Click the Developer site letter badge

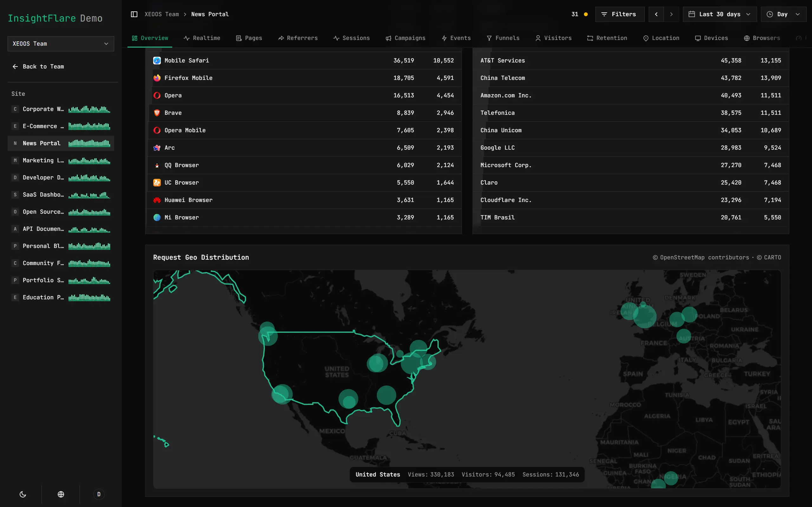coord(15,177)
